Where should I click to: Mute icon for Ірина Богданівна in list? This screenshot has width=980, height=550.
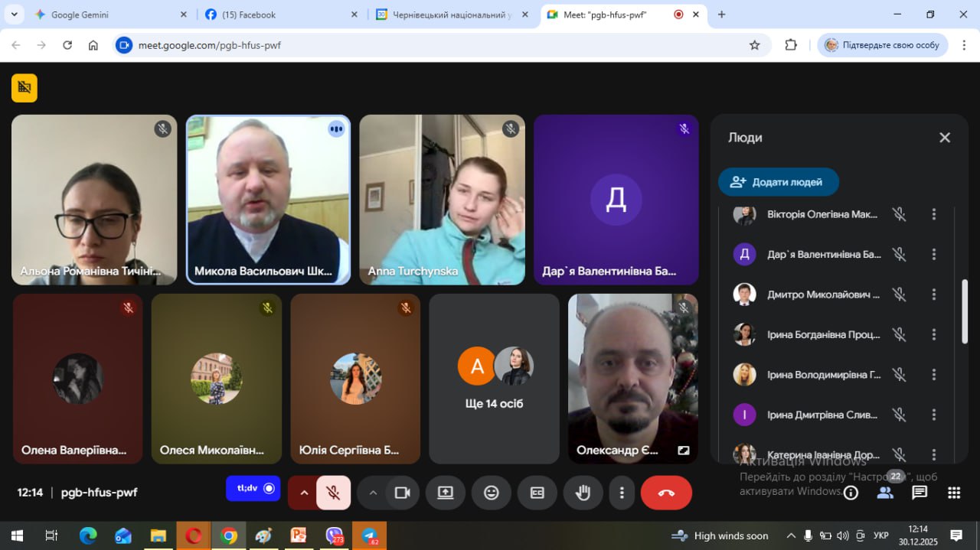tap(900, 334)
